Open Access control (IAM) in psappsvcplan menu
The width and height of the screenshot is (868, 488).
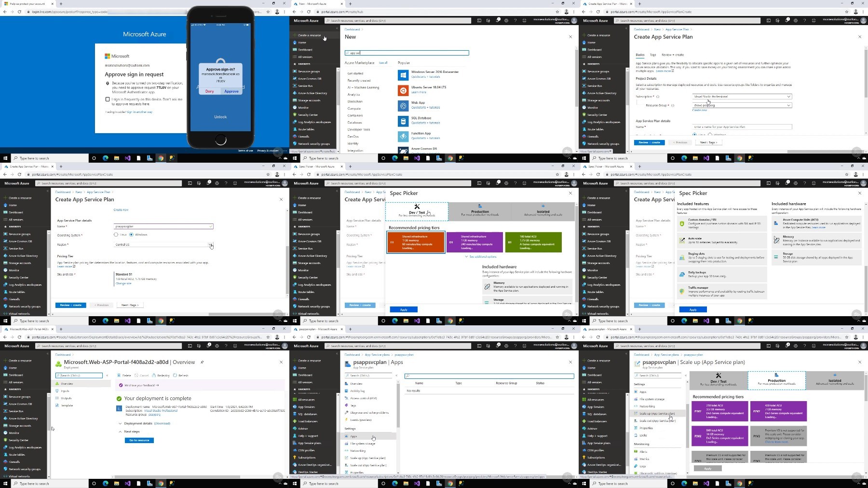click(363, 398)
